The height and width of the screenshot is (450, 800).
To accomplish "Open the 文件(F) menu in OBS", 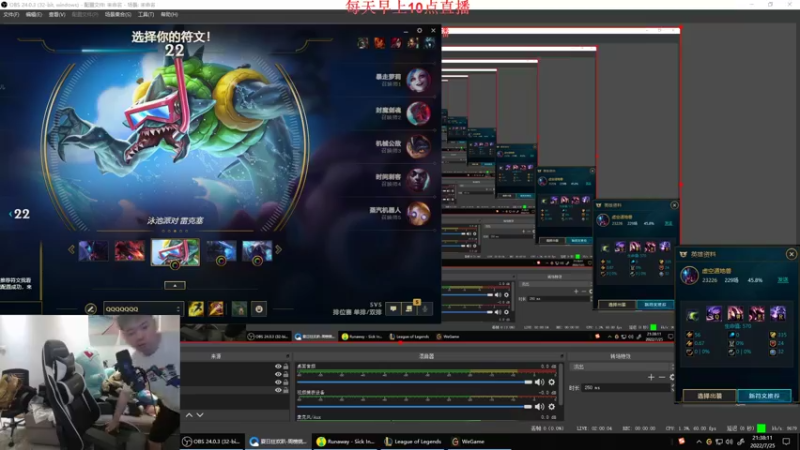I will click(11, 14).
